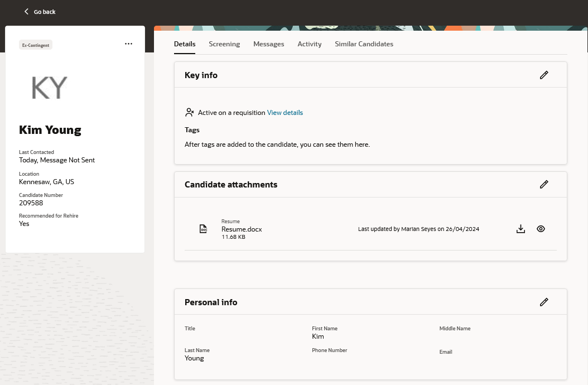Open the Similar Candidates tab

pyautogui.click(x=364, y=44)
